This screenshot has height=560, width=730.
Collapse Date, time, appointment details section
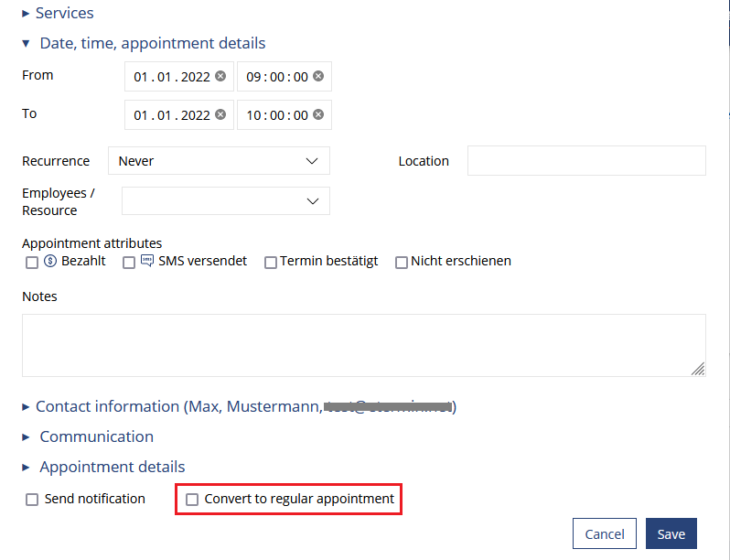pyautogui.click(x=144, y=43)
